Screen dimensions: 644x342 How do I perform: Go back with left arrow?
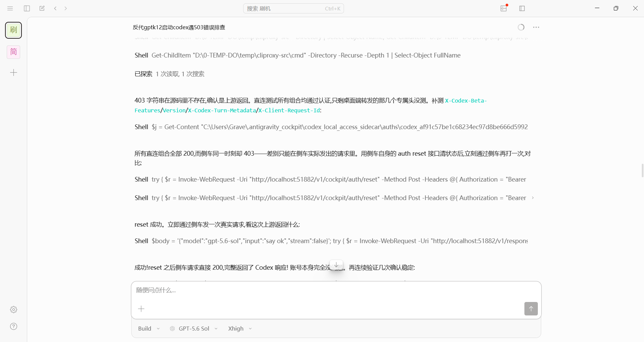click(55, 8)
